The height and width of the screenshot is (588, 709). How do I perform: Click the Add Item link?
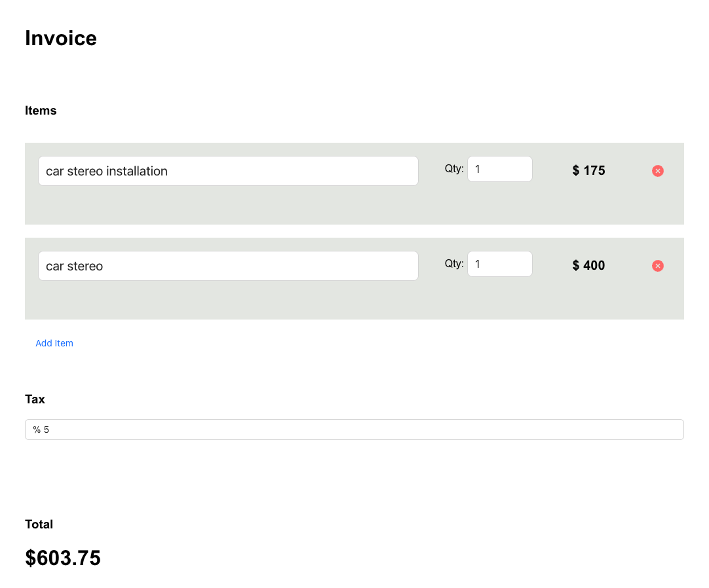point(54,343)
